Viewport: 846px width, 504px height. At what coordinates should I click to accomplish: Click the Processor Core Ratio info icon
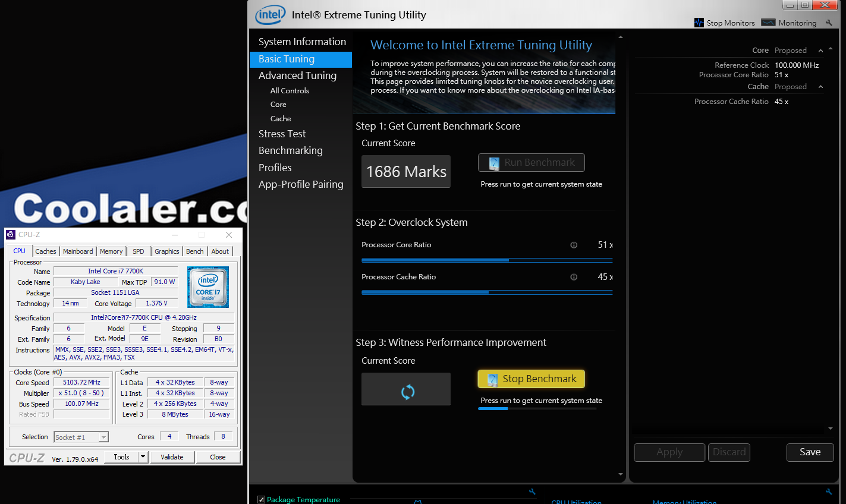[x=574, y=245]
